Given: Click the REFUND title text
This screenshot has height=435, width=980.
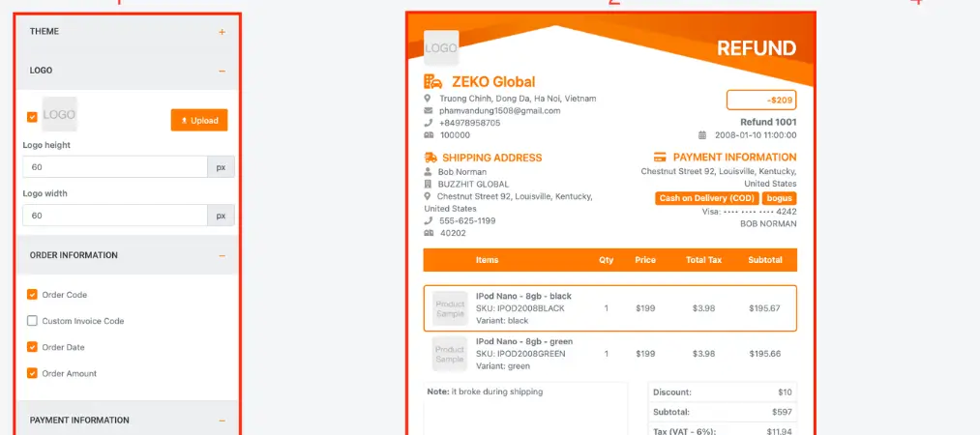Looking at the screenshot, I should pyautogui.click(x=757, y=48).
